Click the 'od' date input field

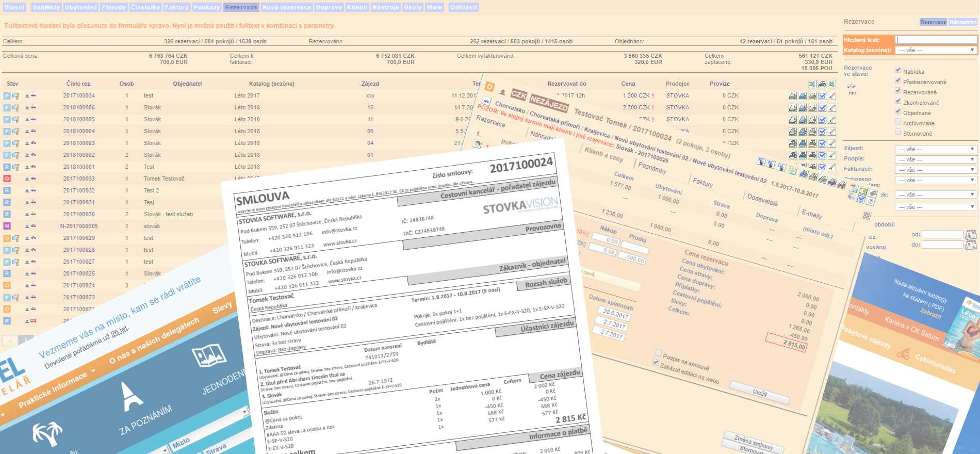(942, 234)
